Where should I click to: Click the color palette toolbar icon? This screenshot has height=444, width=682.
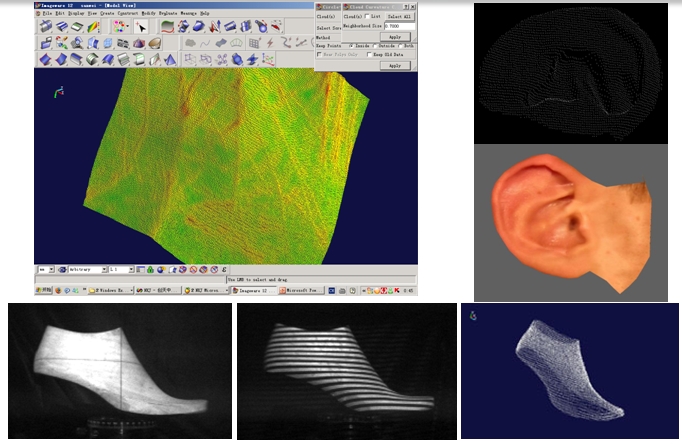(118, 27)
